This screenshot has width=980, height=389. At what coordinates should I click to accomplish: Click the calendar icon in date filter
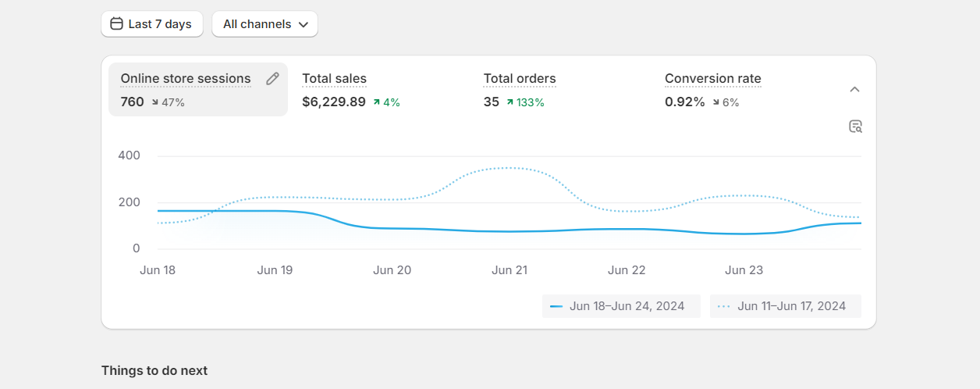pos(116,23)
